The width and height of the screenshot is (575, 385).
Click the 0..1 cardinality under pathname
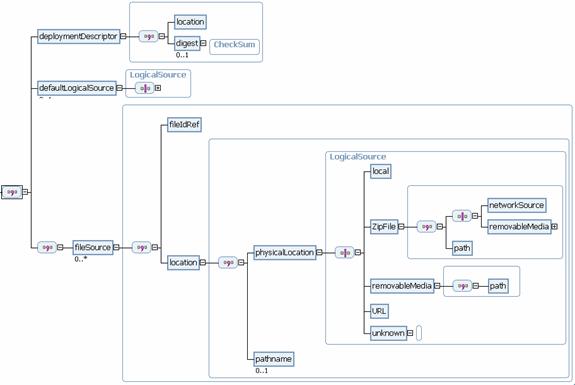tap(261, 371)
